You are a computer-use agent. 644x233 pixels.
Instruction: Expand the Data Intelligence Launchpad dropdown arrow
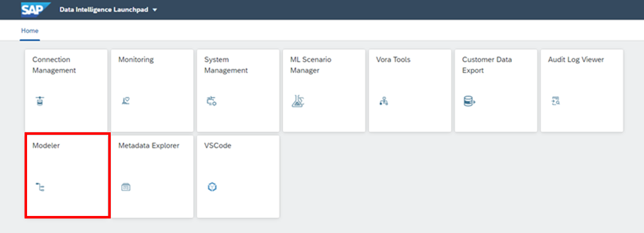click(155, 10)
